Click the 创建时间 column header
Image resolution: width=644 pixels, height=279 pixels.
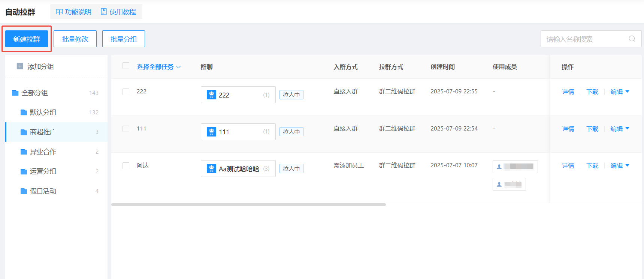point(442,67)
